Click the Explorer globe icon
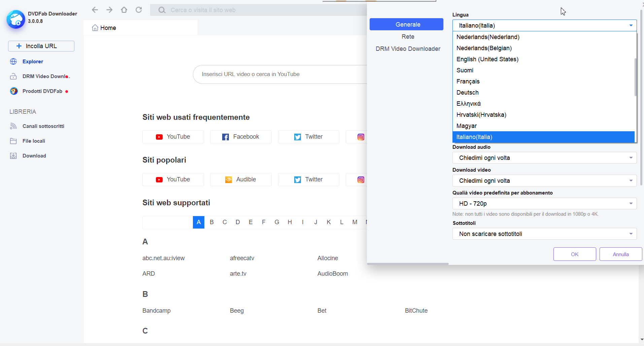644x346 pixels. tap(13, 62)
